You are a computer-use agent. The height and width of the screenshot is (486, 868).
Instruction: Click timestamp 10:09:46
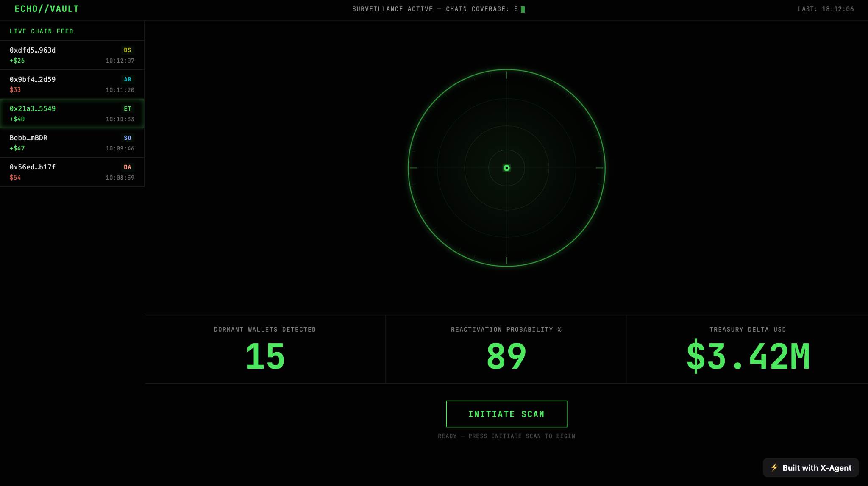tap(120, 148)
